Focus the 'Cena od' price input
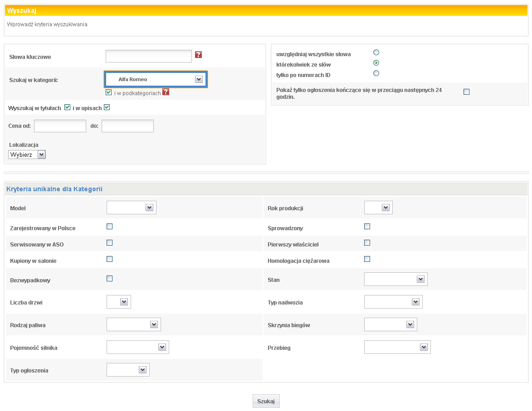Screen dimensions: 532x411 click(x=60, y=126)
